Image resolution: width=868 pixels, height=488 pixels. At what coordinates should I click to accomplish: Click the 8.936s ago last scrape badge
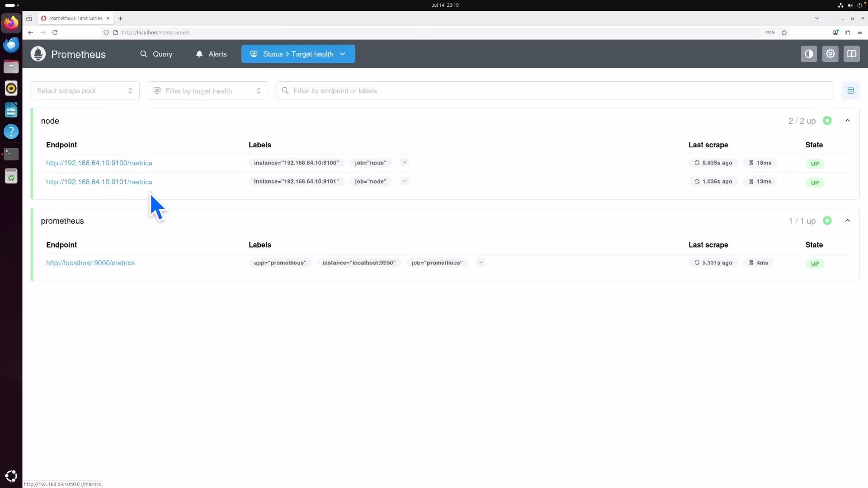(x=713, y=163)
